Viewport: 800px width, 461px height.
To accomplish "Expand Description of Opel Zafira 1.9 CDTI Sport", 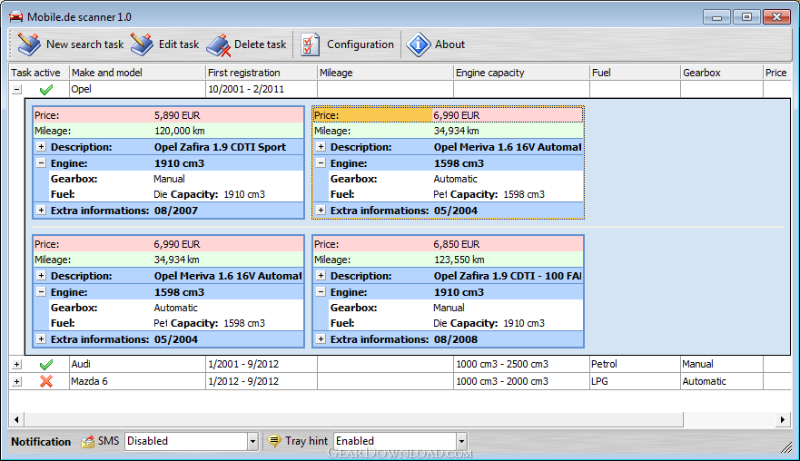I will (41, 147).
